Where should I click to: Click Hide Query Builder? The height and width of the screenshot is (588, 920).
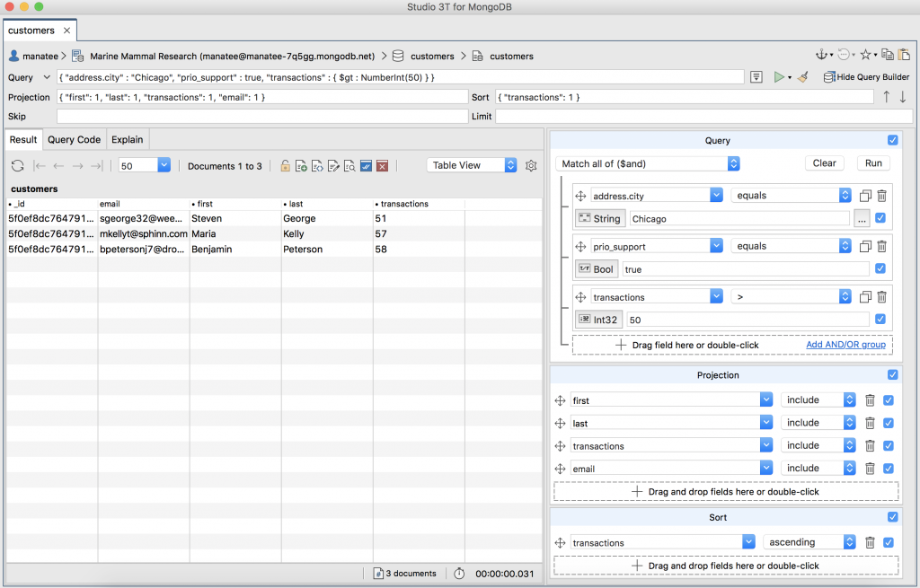tap(866, 77)
